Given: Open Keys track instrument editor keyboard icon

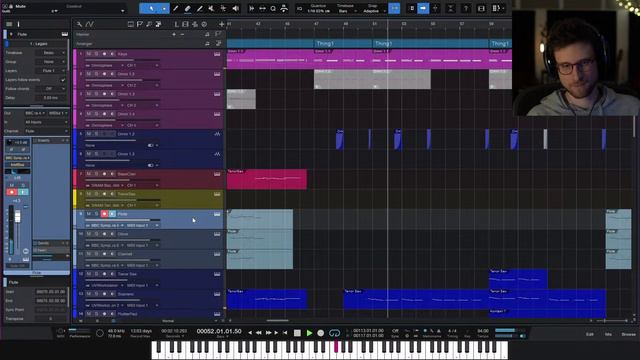Looking at the screenshot, I should tap(217, 54).
